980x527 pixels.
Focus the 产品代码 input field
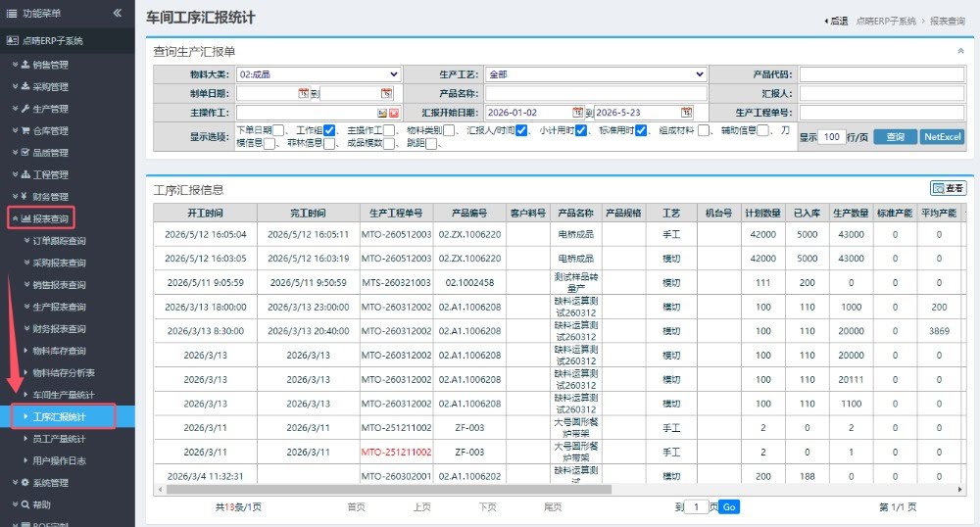881,74
